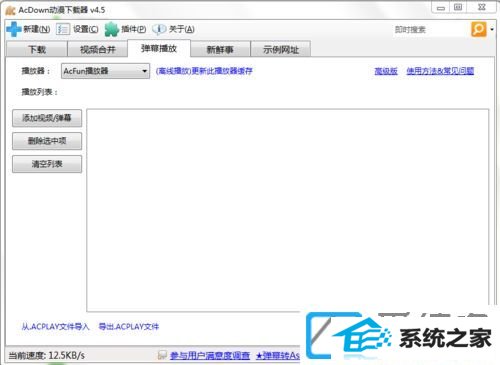
Task: Click the AcDown app icon in title bar
Action: pos(10,10)
